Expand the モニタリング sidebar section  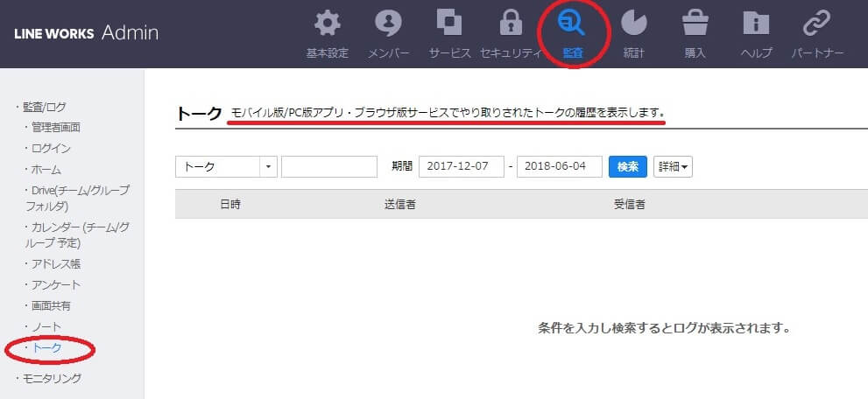pos(51,378)
